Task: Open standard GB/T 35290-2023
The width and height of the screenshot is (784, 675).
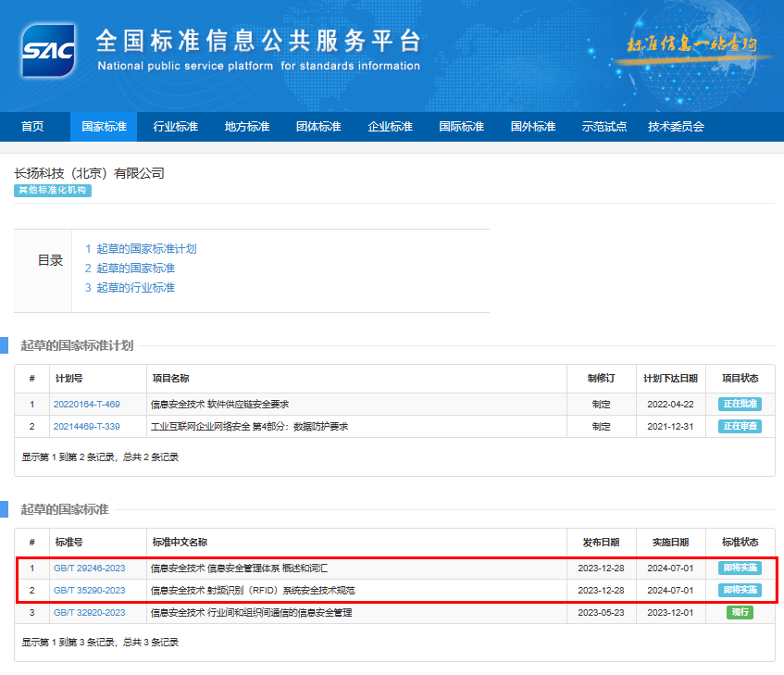Action: coord(89,591)
